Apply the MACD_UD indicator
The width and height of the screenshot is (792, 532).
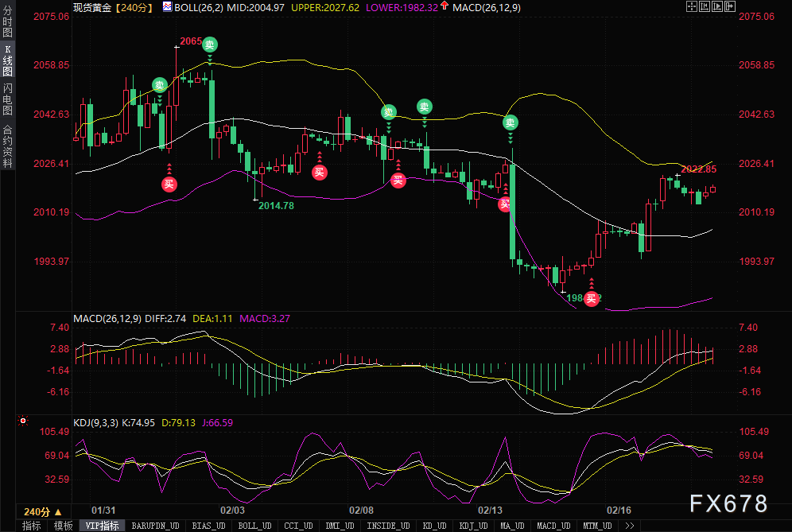pos(553,526)
